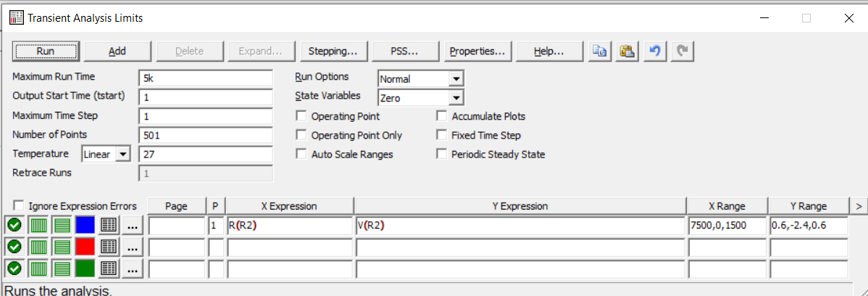
Task: Click the Stepping... button
Action: [333, 52]
